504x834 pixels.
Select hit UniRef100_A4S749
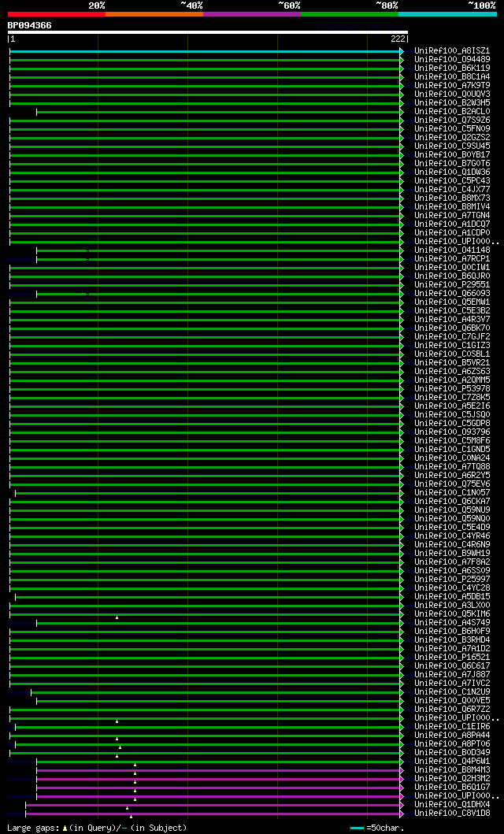coord(453,622)
